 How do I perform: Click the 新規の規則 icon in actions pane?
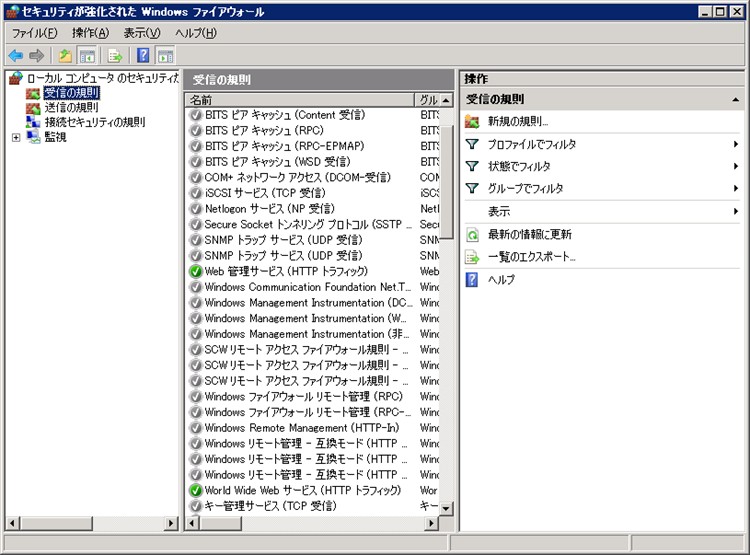(473, 121)
